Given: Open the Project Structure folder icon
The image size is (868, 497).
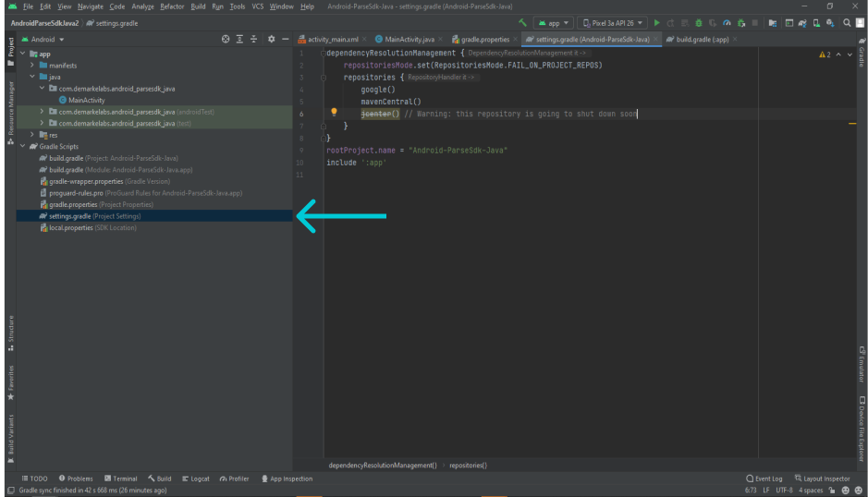Looking at the screenshot, I should pyautogui.click(x=773, y=23).
